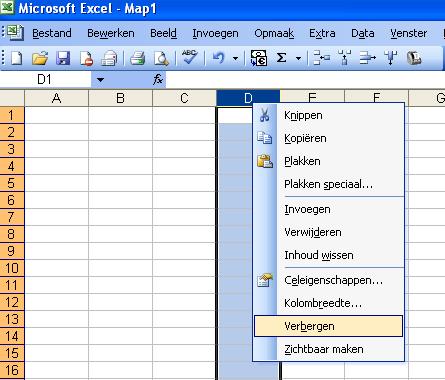This screenshot has height=380, width=445.
Task: Click the fourth auditing arrow icon
Action: click(391, 58)
